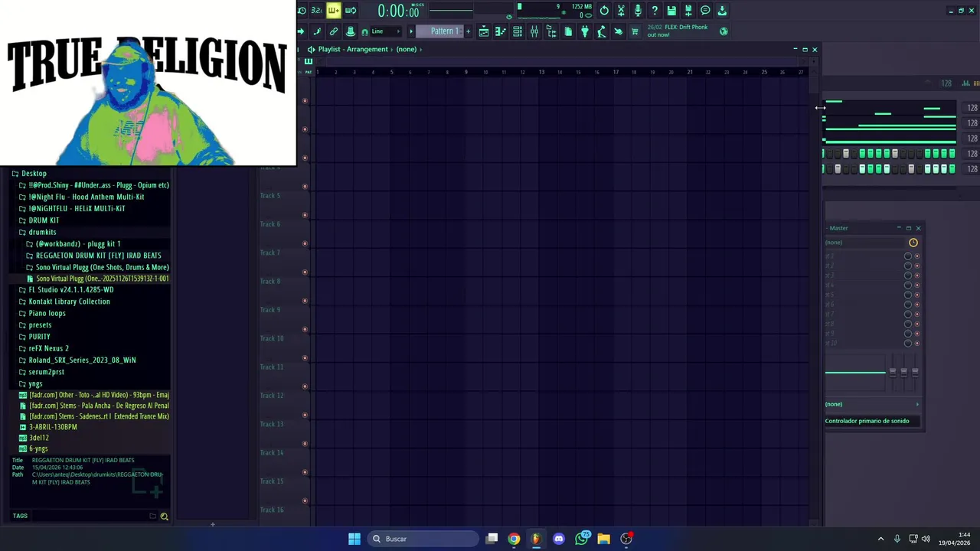Save project with the floppy disk icon
Viewport: 980px width, 551px height.
pos(671,11)
